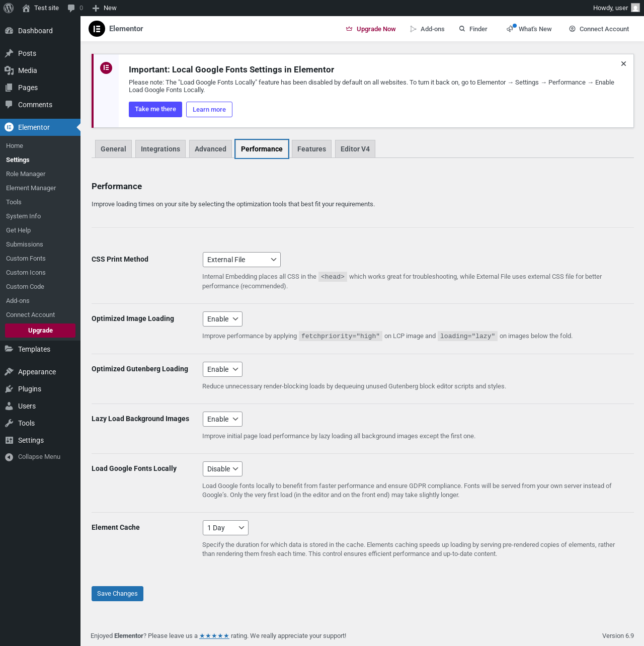Switch to the Features tab
The width and height of the screenshot is (644, 646).
click(311, 149)
